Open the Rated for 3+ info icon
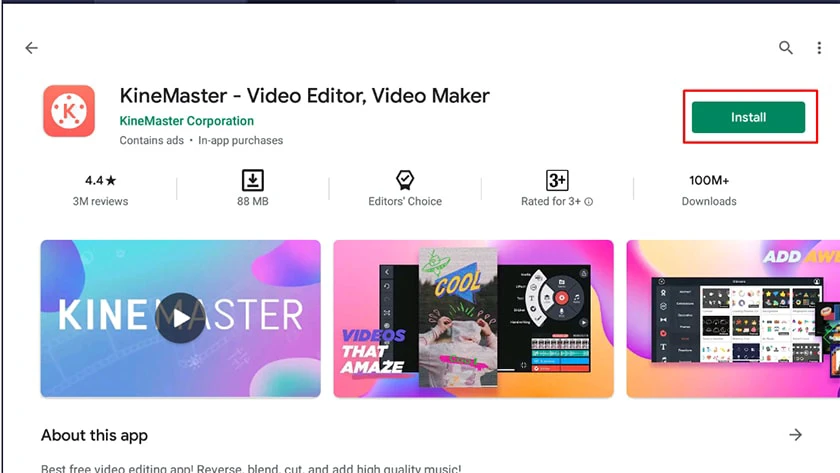840x473 pixels. coord(588,202)
